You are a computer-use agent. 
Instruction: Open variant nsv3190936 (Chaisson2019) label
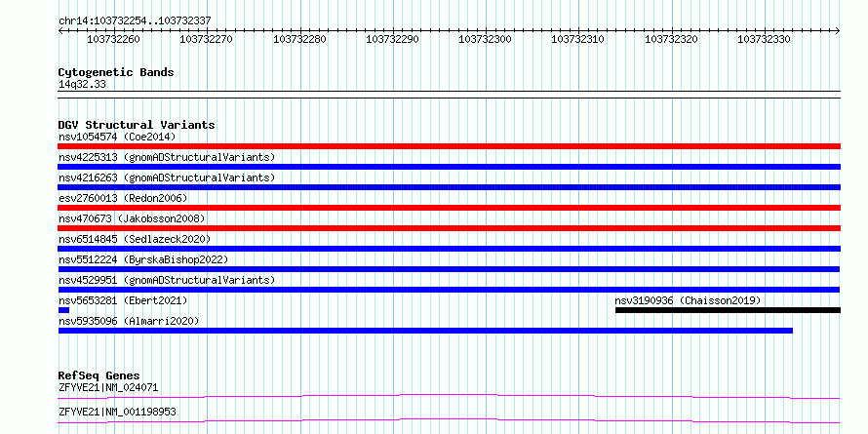point(689,300)
